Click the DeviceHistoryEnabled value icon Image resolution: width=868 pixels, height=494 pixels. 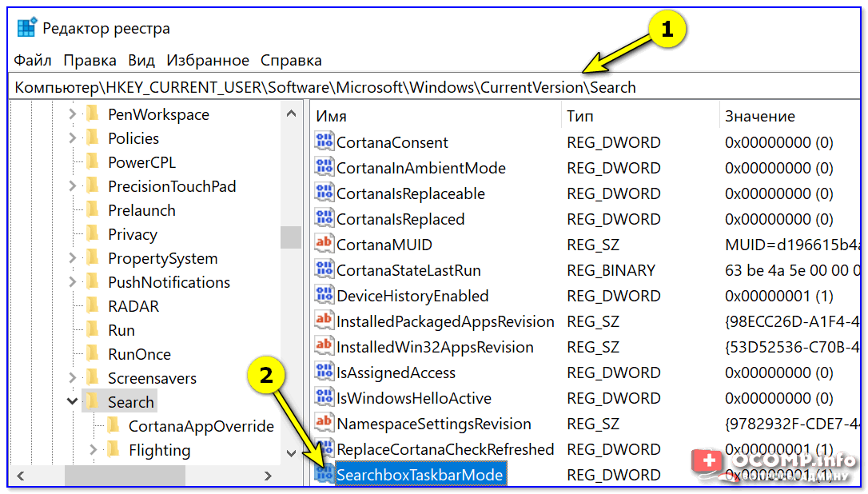(324, 296)
